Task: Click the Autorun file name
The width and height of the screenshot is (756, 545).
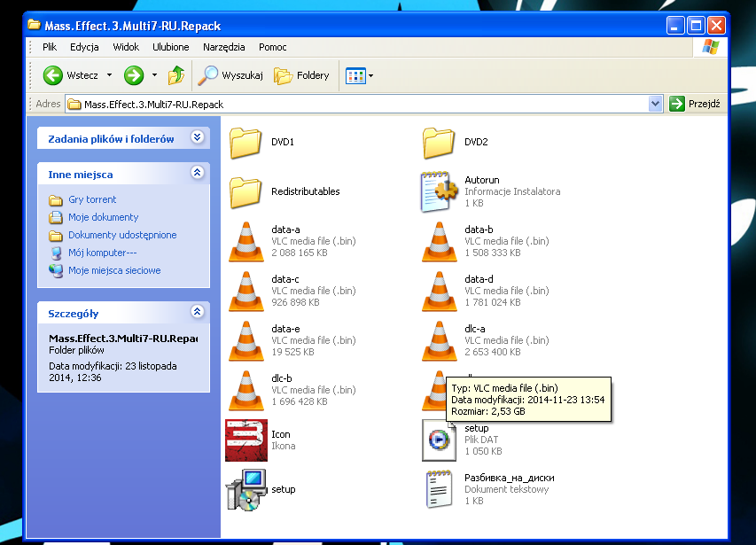Action: 481,180
